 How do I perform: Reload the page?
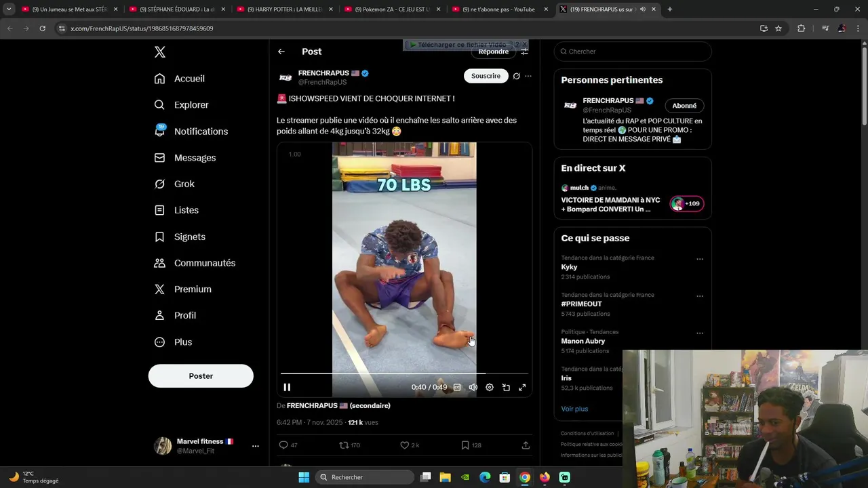click(42, 28)
